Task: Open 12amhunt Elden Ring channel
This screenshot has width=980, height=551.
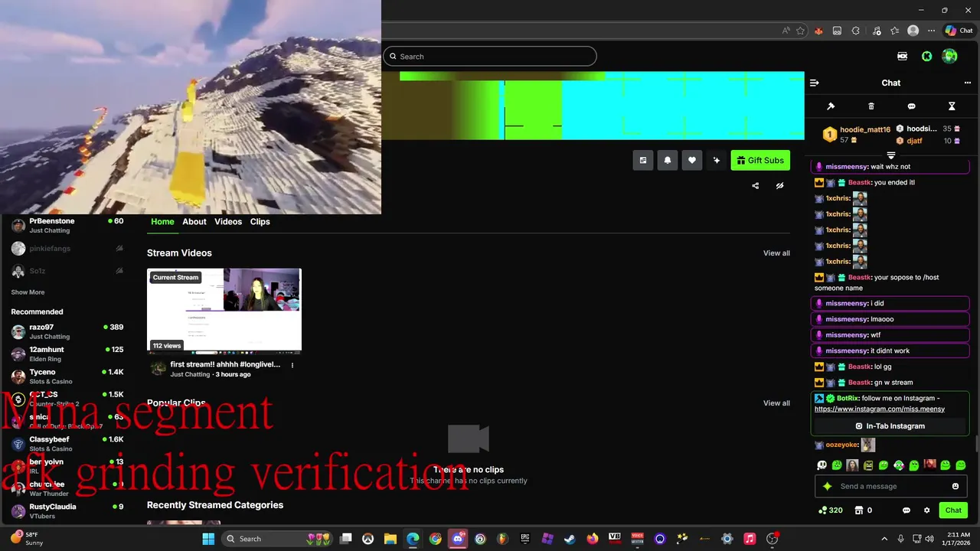Action: 67,354
